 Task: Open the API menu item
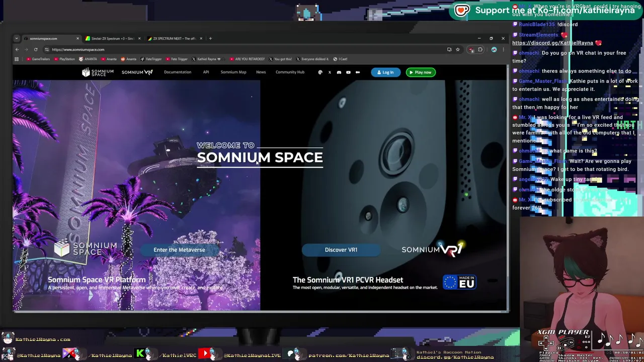pyautogui.click(x=206, y=72)
